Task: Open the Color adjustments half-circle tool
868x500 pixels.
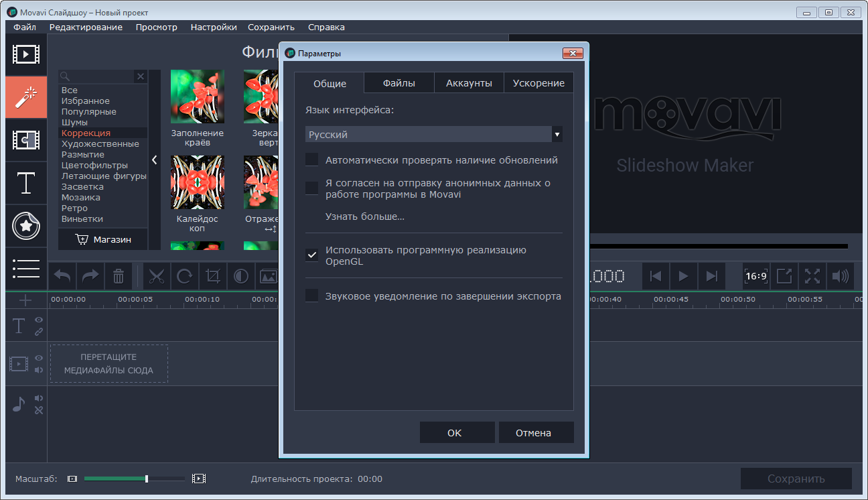Action: pos(241,275)
